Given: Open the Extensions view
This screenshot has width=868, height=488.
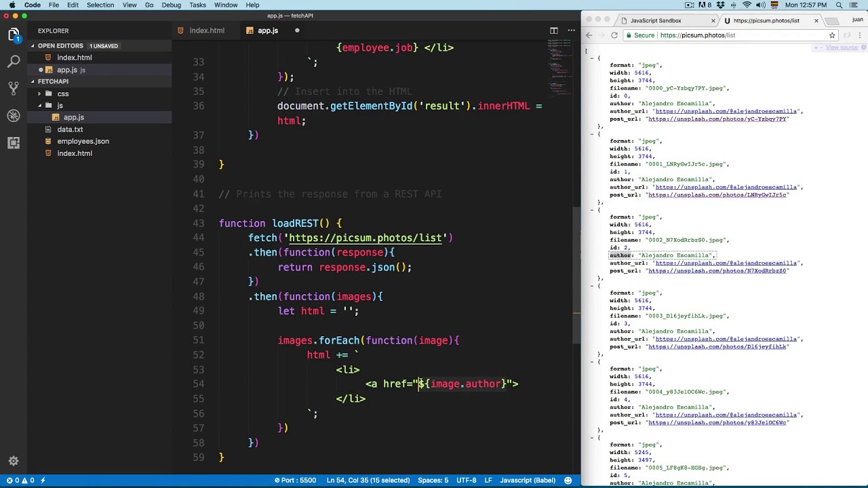Looking at the screenshot, I should [x=14, y=143].
